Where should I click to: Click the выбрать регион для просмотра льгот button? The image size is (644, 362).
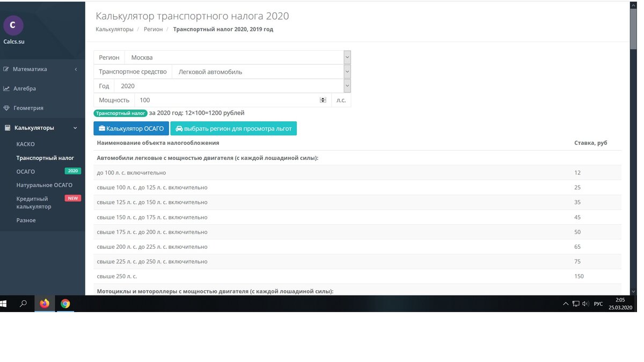pos(233,128)
